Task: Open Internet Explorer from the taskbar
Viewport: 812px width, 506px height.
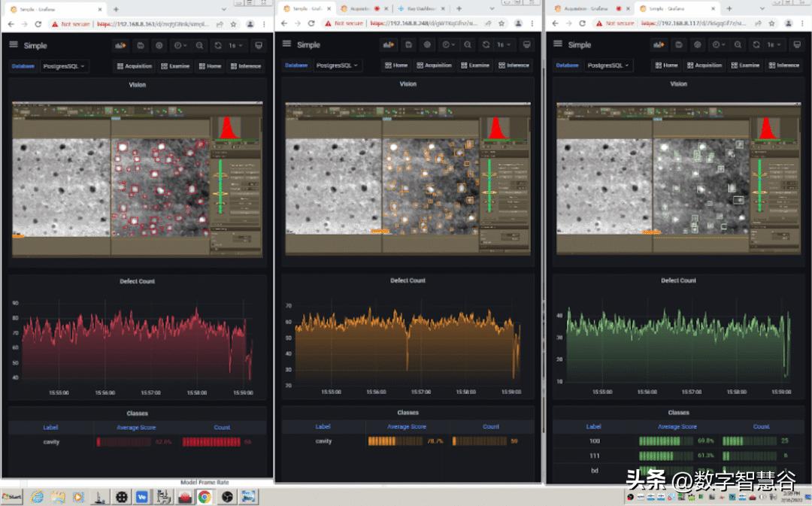Action: coord(37,497)
